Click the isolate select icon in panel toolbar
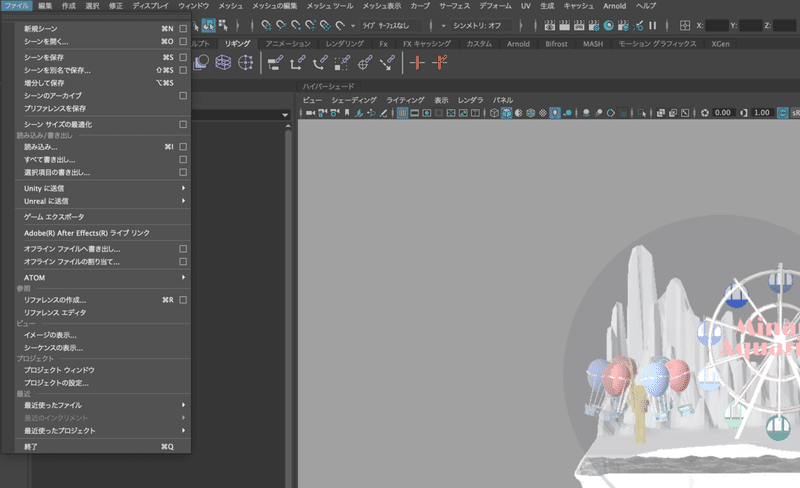Screen dimensions: 800x488 point(642,113)
